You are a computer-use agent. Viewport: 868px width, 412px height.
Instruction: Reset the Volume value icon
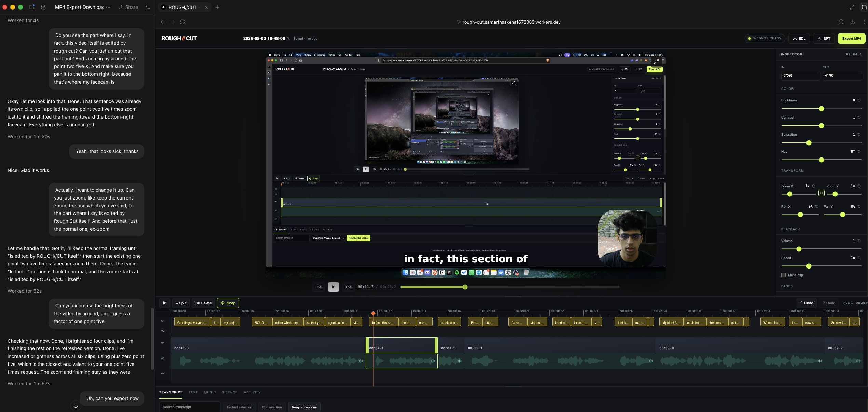pos(859,241)
